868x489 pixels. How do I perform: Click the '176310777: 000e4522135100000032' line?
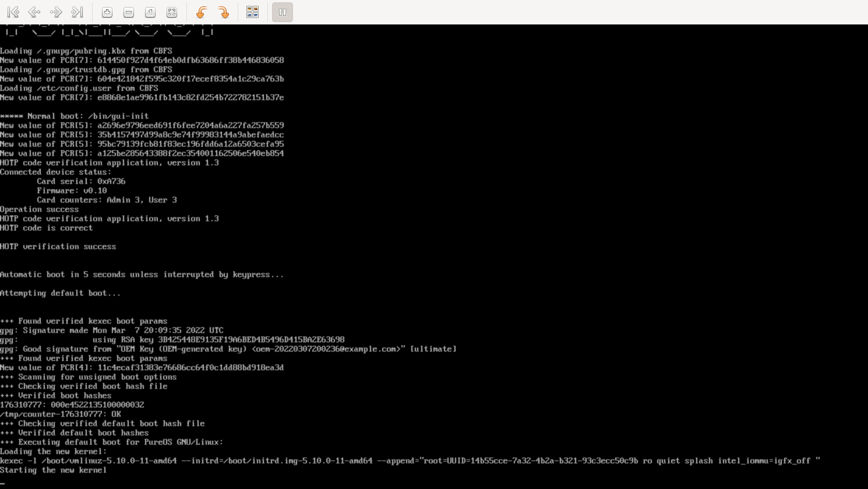[x=72, y=405]
